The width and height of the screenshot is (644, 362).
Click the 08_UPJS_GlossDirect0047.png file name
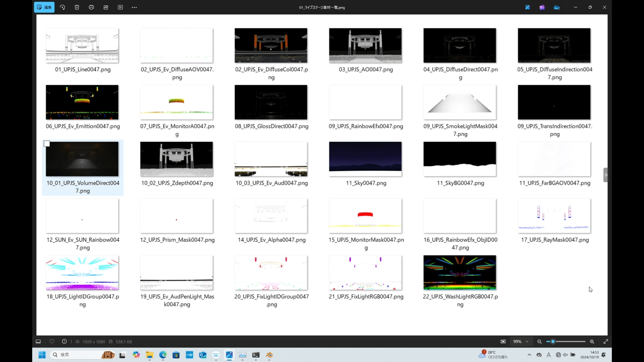(x=272, y=126)
